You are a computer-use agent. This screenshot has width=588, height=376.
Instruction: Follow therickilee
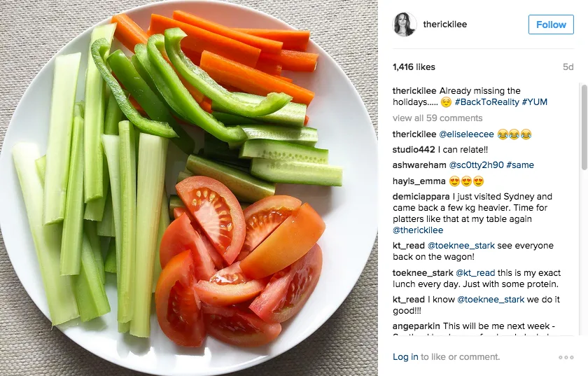coord(551,25)
